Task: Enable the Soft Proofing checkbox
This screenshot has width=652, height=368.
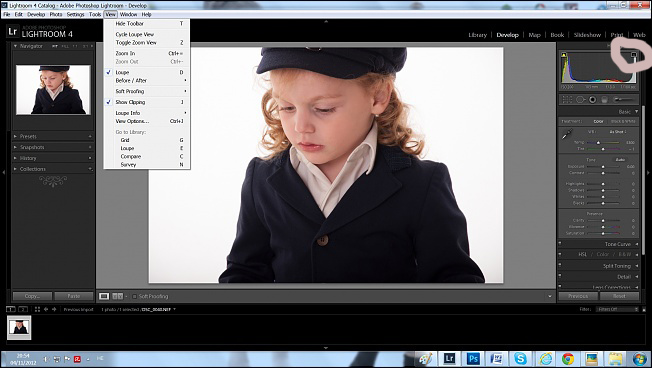Action: [x=134, y=296]
